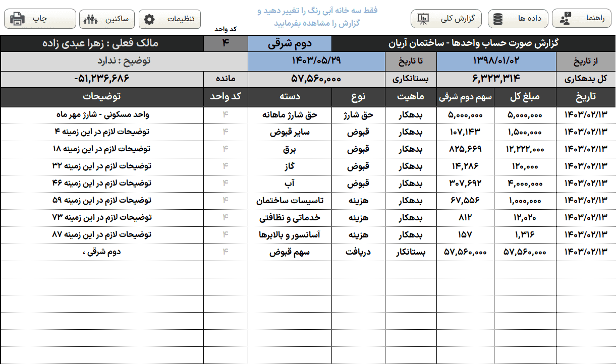Click total amount ۱۲,۲۲۲,۰۰۰ in برق row
616x364 pixels.
coord(525,149)
